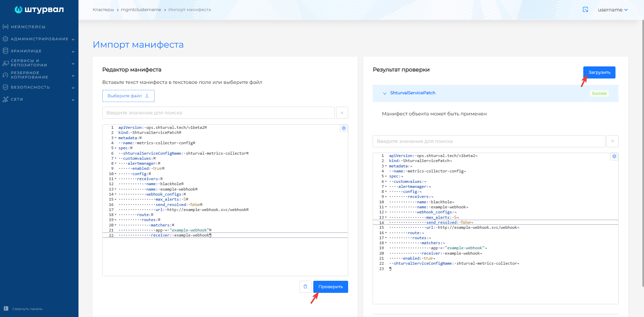644x317 pixels.
Task: Expand the Администрирование sidebar menu
Action: pos(39,39)
